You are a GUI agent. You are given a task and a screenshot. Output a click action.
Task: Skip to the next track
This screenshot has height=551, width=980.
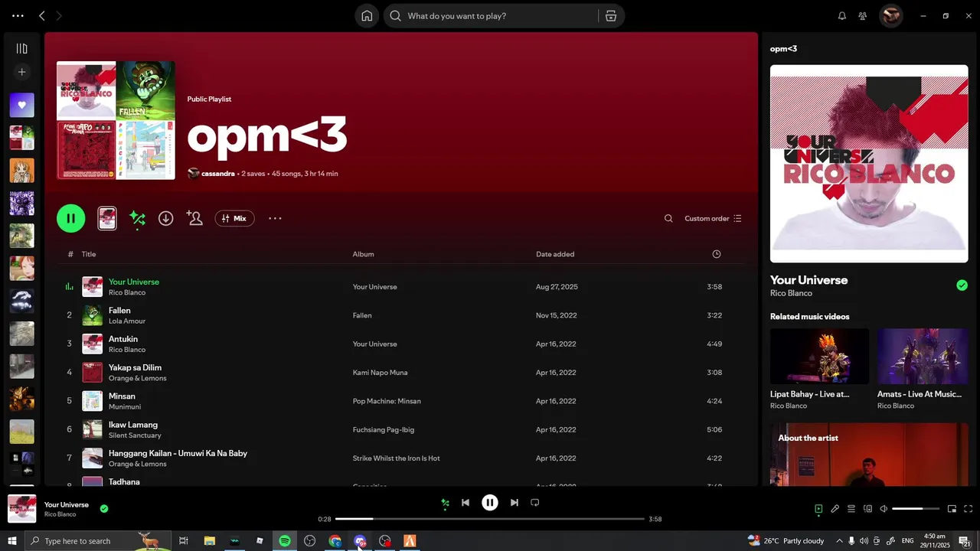[514, 503]
